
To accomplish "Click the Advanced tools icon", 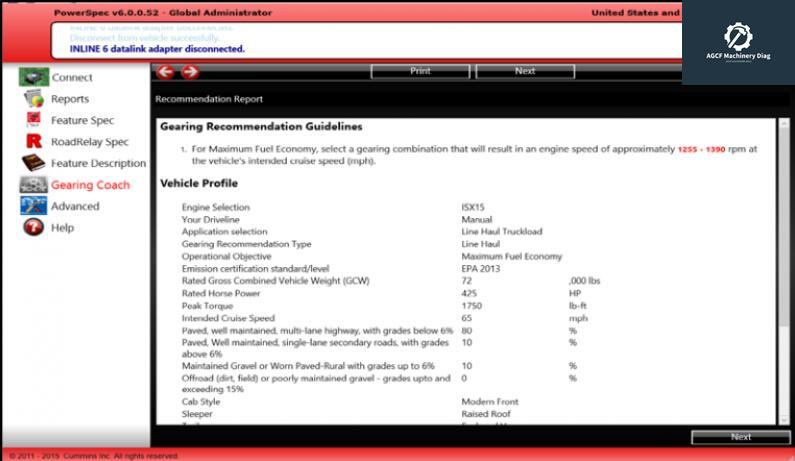I will [33, 206].
